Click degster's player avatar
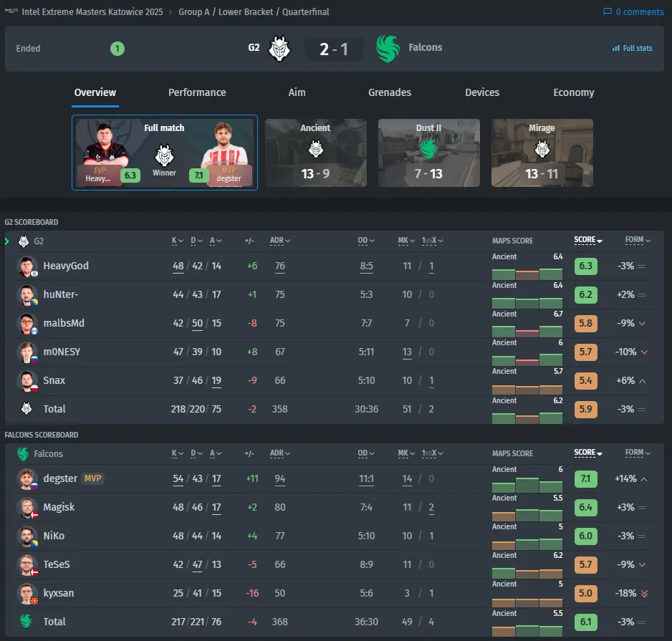The width and height of the screenshot is (672, 641). (x=27, y=479)
